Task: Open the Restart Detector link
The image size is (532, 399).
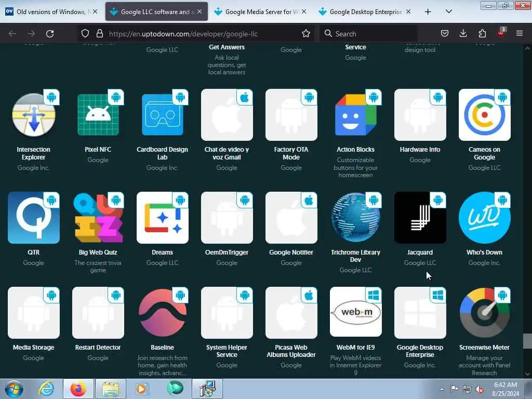Action: [x=98, y=347]
